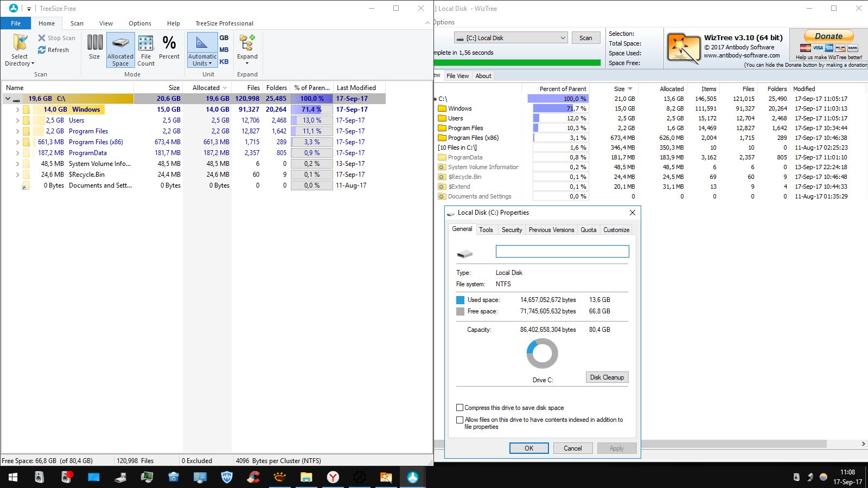
Task: Open the Security tab in Properties
Action: [512, 230]
